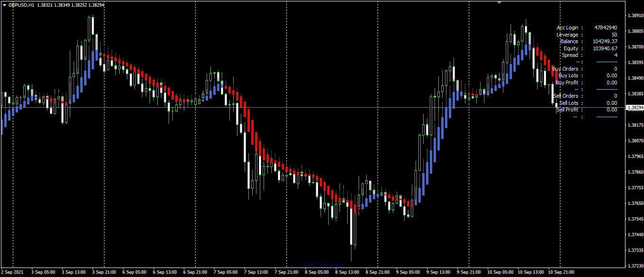Viewport: 644px width, 277px height.
Task: Click the 7 Sep 05:00 time label
Action: (225, 273)
